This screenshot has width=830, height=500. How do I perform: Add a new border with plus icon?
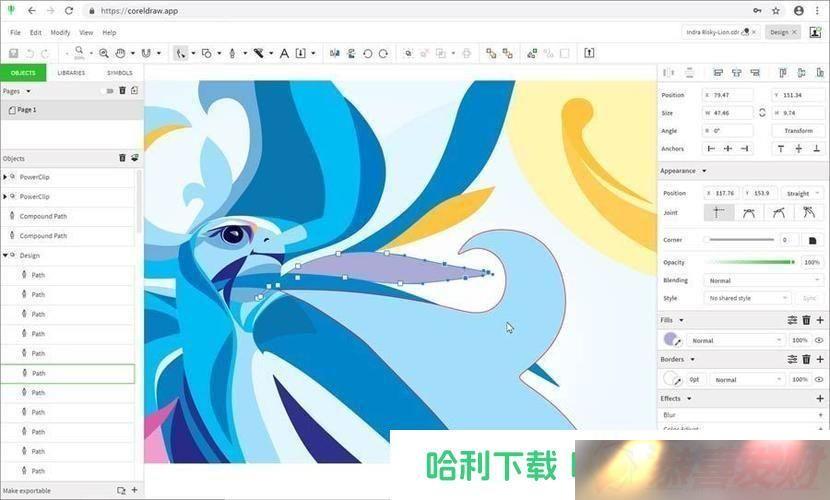pyautogui.click(x=820, y=359)
